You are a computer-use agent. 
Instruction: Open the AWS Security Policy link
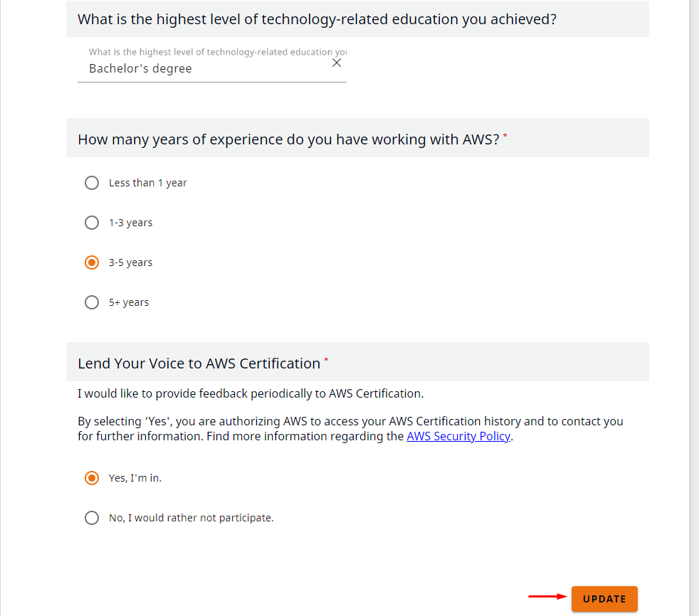(458, 437)
